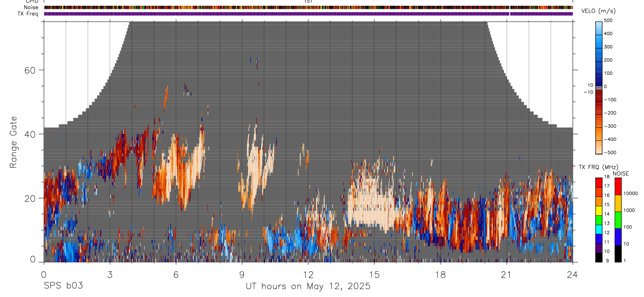This screenshot has height=297, width=644.
Task: Click the '13' label in the TX FRQ legend
Action: tap(607, 224)
